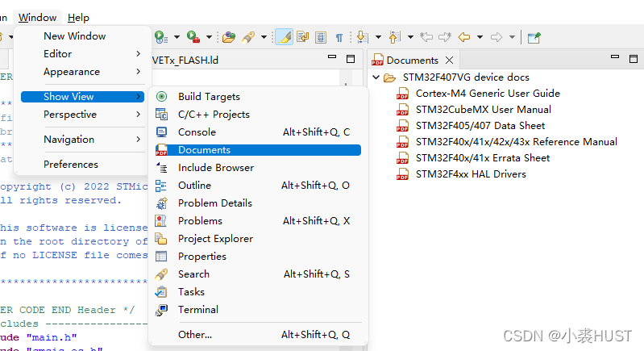Collapse STM32F407VG device docs tree node
The image size is (644, 351).
point(376,77)
